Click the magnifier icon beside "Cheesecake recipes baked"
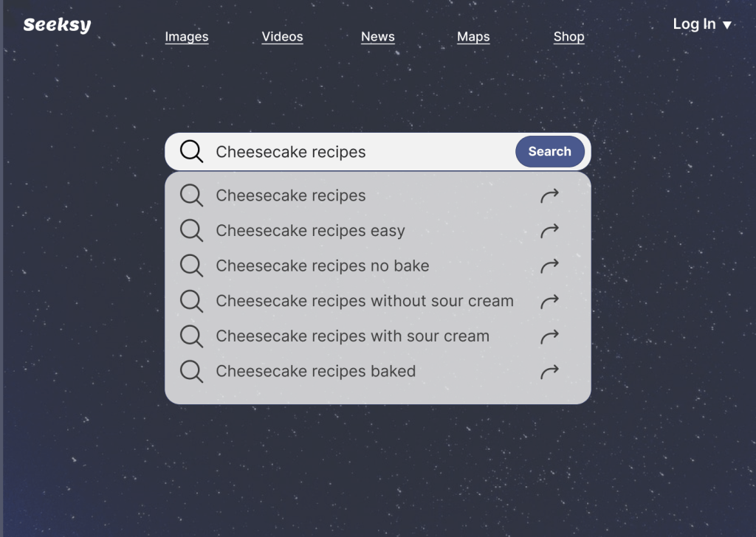 point(191,371)
